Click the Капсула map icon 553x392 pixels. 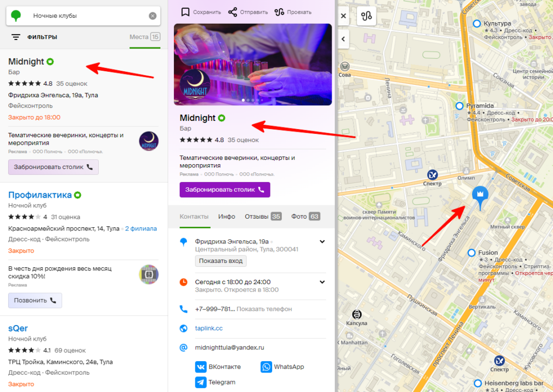coord(356,314)
